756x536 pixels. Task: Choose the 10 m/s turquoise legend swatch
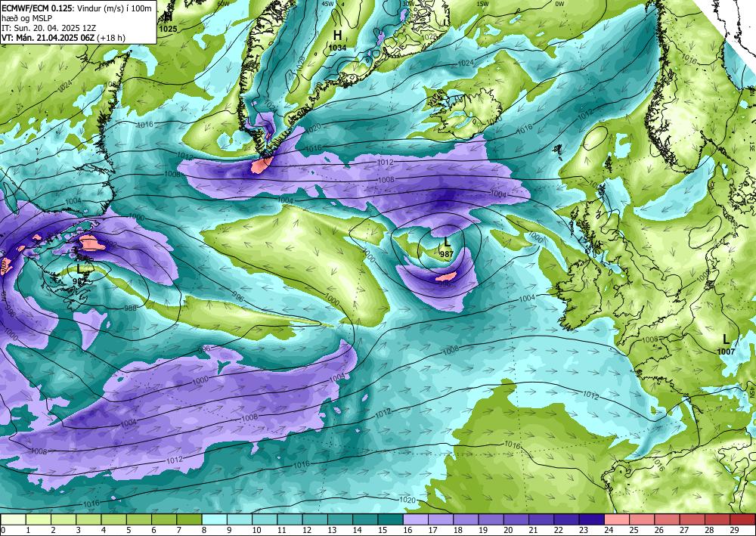tap(265, 519)
